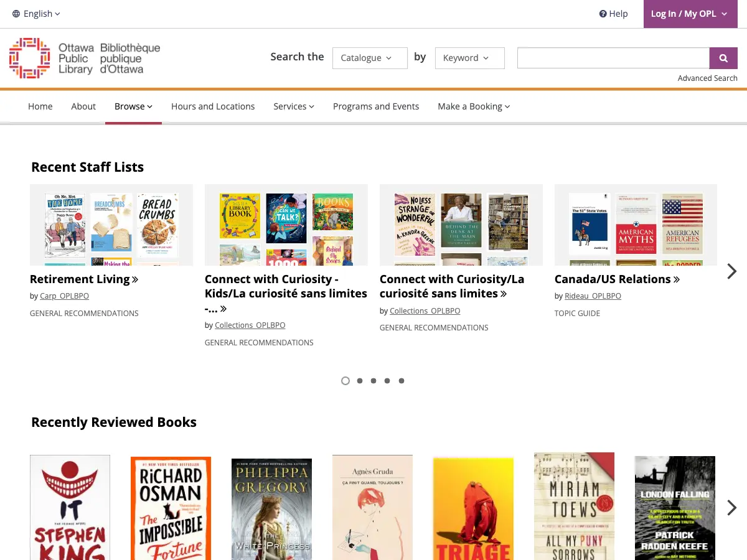Expand the Make a Booking menu
Screen dimensions: 747x560
[474, 106]
